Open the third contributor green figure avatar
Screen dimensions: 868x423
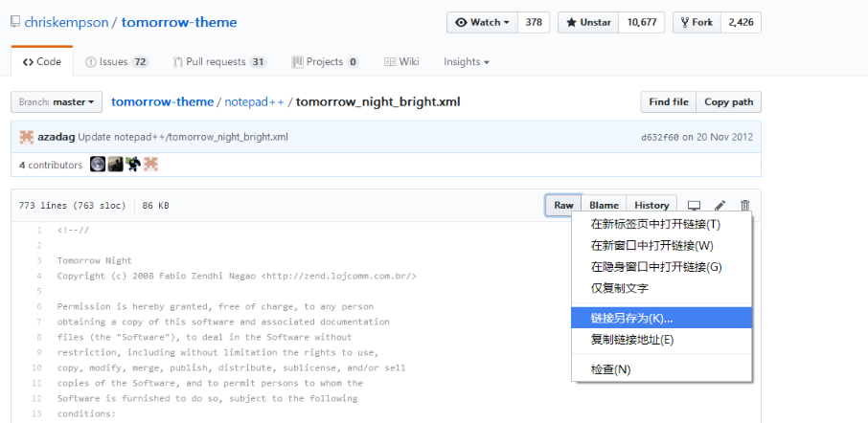point(133,165)
